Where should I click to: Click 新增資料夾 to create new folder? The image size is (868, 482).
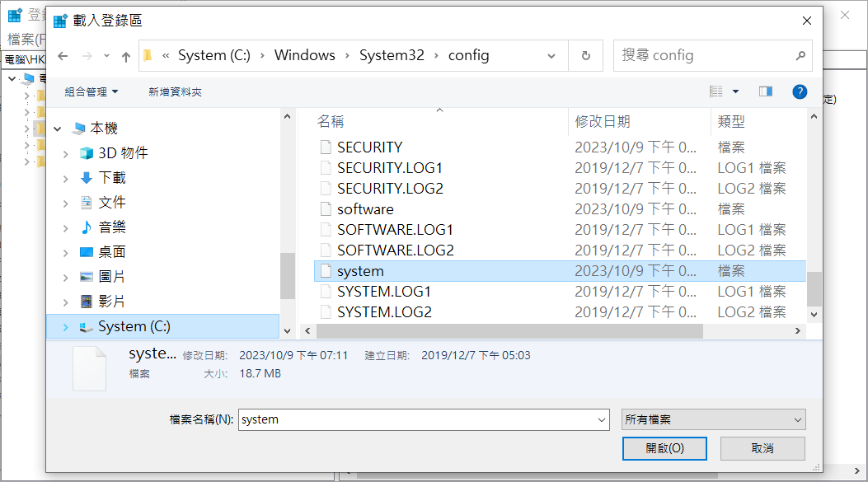point(175,91)
